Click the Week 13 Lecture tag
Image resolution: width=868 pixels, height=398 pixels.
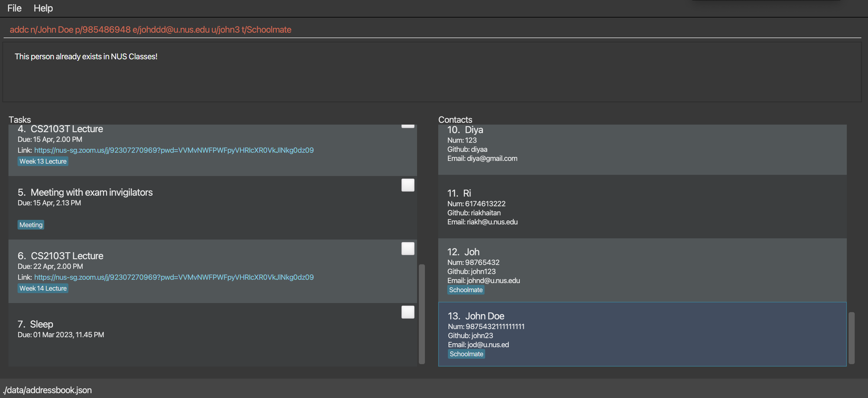(43, 161)
